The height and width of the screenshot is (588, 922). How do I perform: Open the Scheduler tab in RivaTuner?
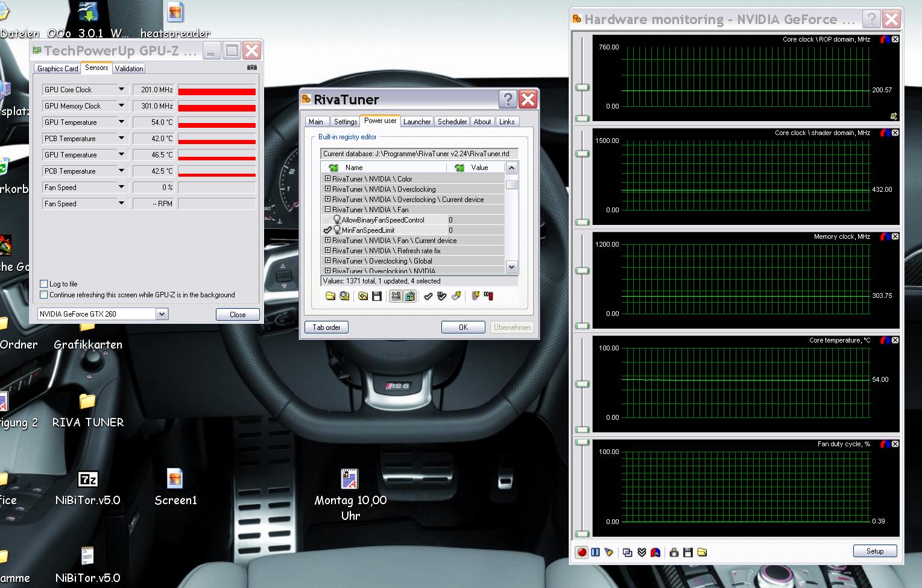point(452,121)
